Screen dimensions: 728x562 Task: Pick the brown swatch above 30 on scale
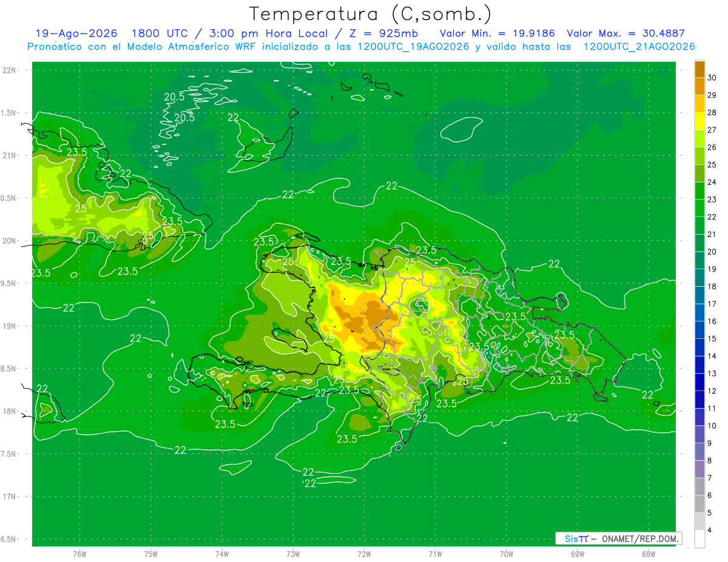(700, 69)
